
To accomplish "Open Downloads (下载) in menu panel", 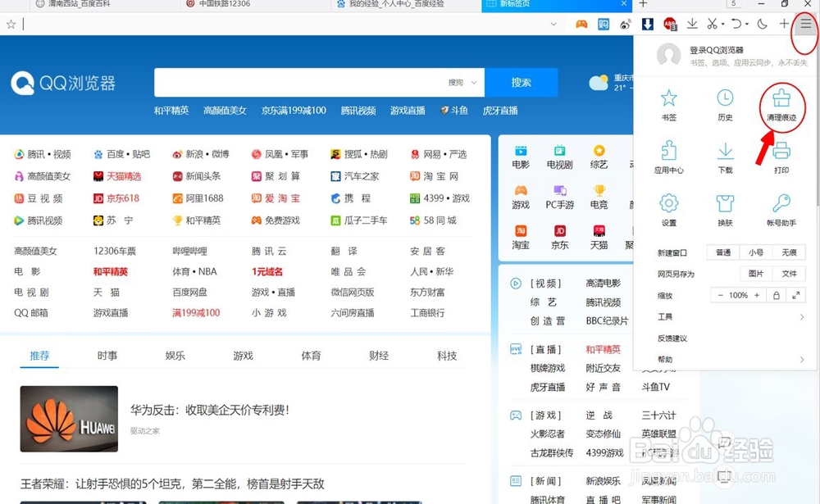I will coord(725,157).
